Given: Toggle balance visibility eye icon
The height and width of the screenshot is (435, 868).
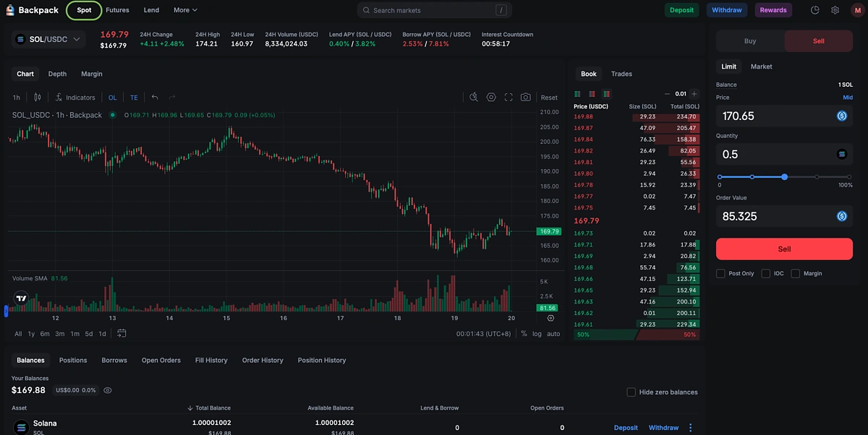Looking at the screenshot, I should pos(108,390).
